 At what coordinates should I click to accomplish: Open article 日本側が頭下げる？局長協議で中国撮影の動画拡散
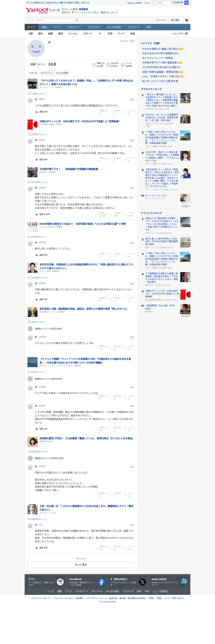pos(69,169)
